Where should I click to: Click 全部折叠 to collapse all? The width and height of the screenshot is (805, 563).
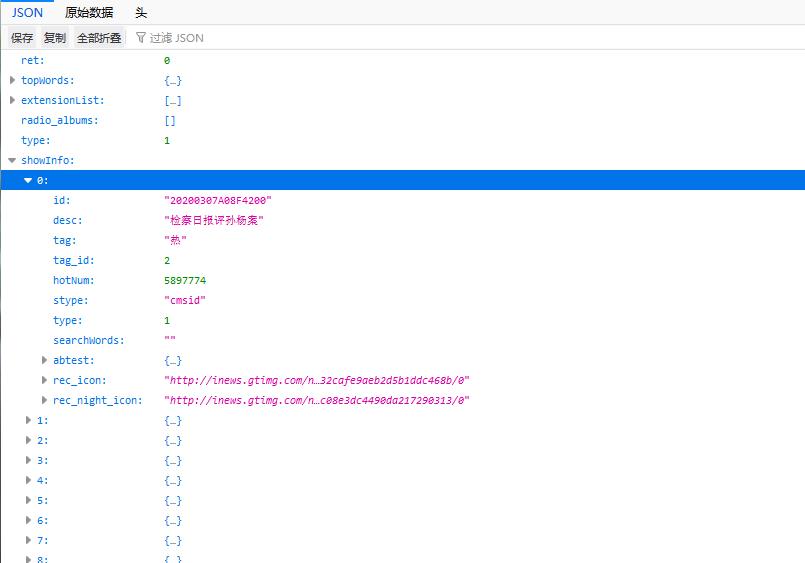click(99, 38)
